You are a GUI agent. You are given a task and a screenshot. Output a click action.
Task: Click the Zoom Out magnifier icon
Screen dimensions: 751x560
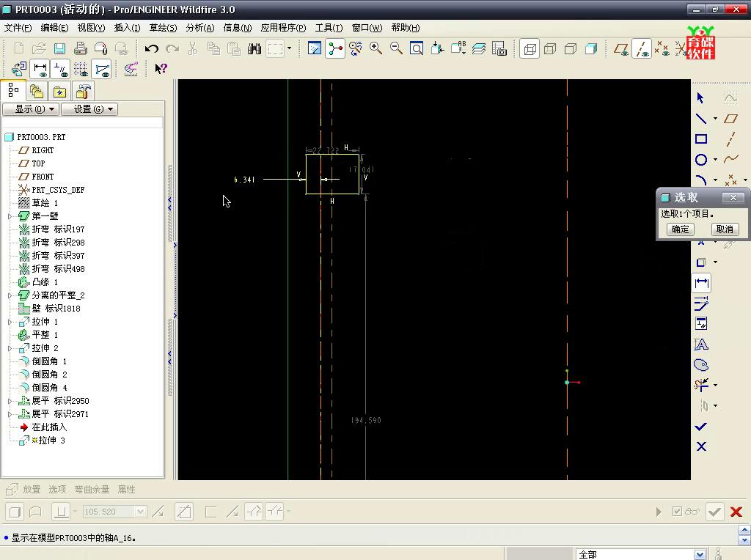point(396,48)
